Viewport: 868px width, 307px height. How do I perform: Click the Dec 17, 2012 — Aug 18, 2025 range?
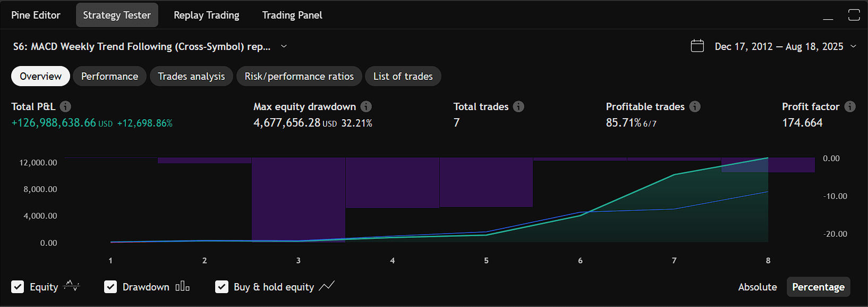pos(779,47)
